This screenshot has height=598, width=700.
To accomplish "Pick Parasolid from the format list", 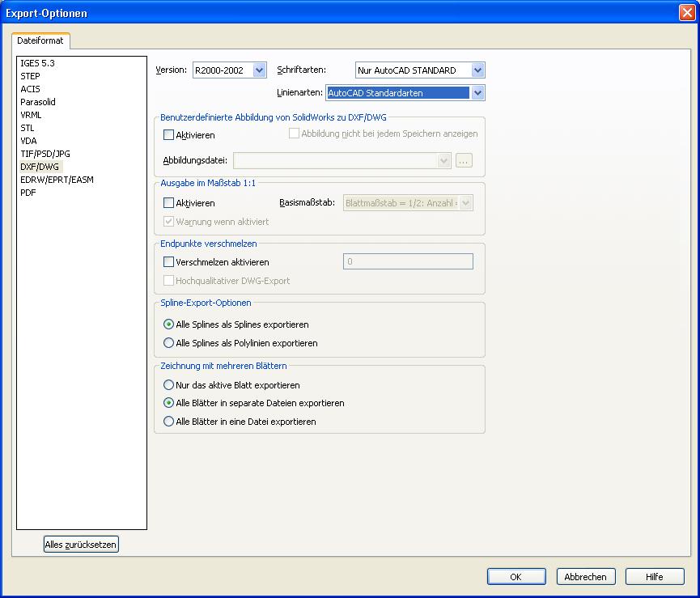I will 38,102.
